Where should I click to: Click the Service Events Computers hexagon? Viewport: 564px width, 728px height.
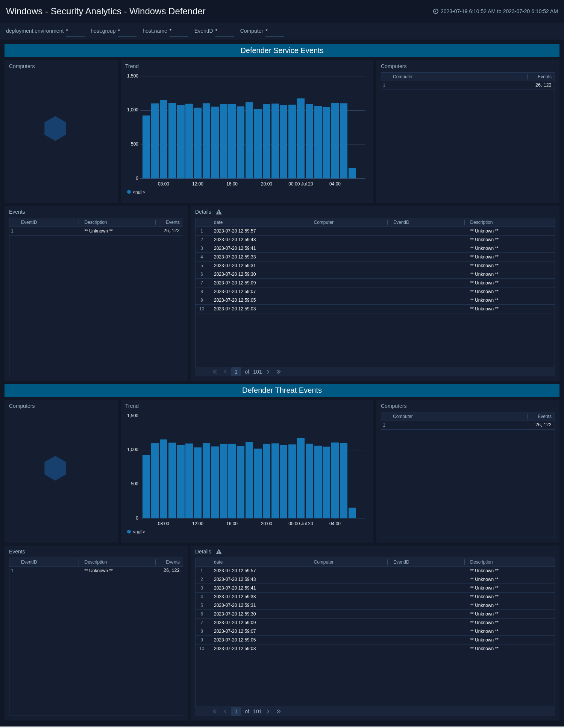(x=55, y=128)
